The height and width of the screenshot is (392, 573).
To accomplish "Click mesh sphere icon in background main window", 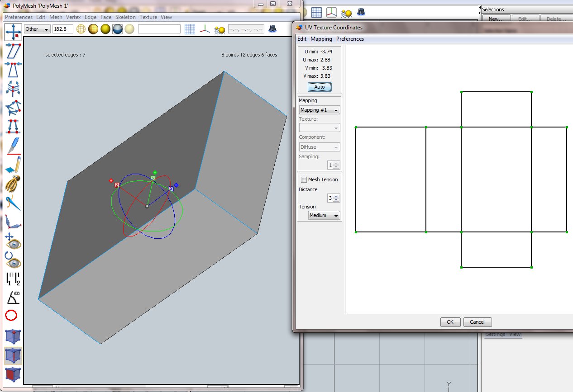I will point(346,14).
